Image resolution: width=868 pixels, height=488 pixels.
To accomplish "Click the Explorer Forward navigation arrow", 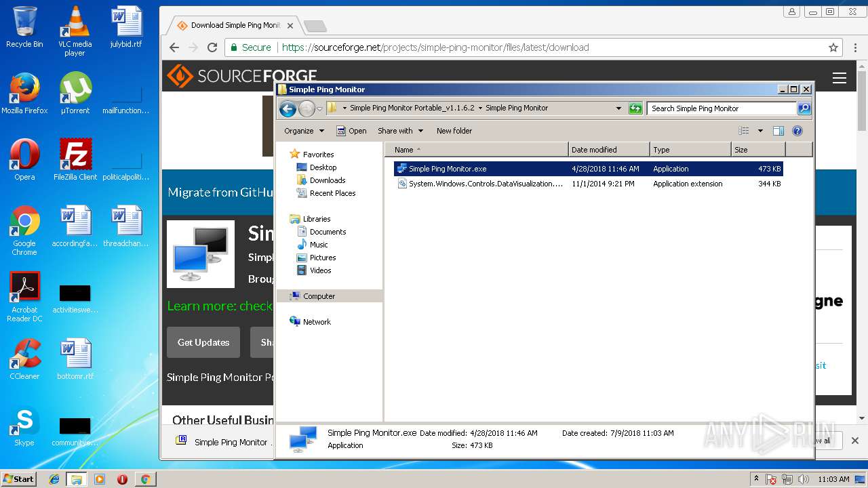I will tap(307, 108).
